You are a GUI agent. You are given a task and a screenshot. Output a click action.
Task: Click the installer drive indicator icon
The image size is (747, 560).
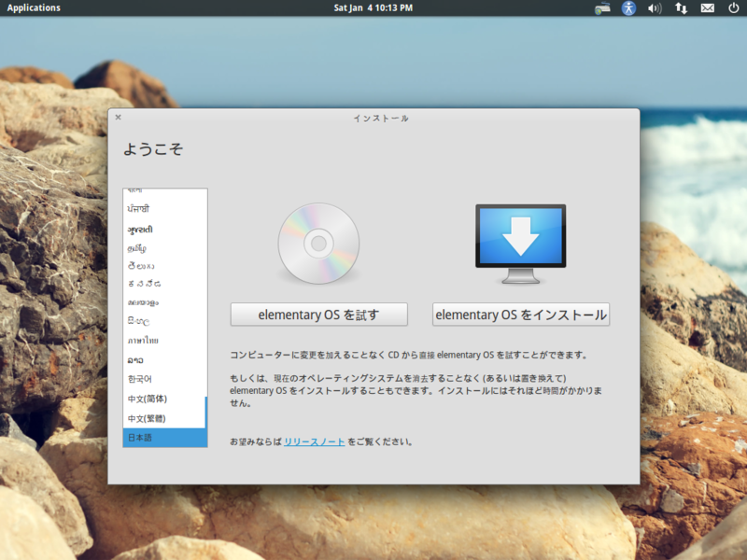point(602,8)
